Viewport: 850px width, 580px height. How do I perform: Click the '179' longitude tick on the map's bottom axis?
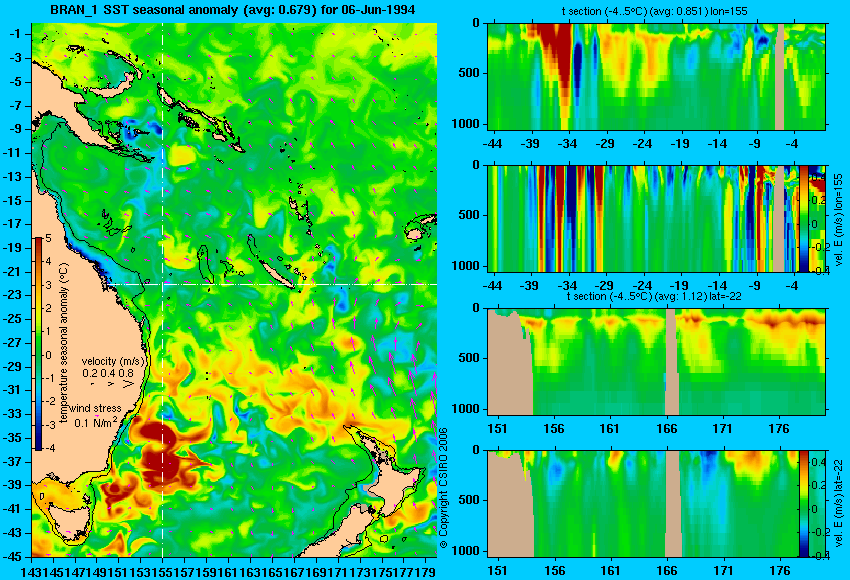click(426, 571)
